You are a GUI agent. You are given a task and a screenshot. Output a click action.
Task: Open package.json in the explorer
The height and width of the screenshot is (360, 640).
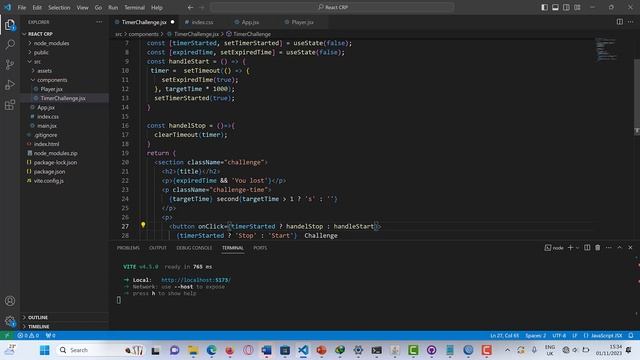(49, 171)
